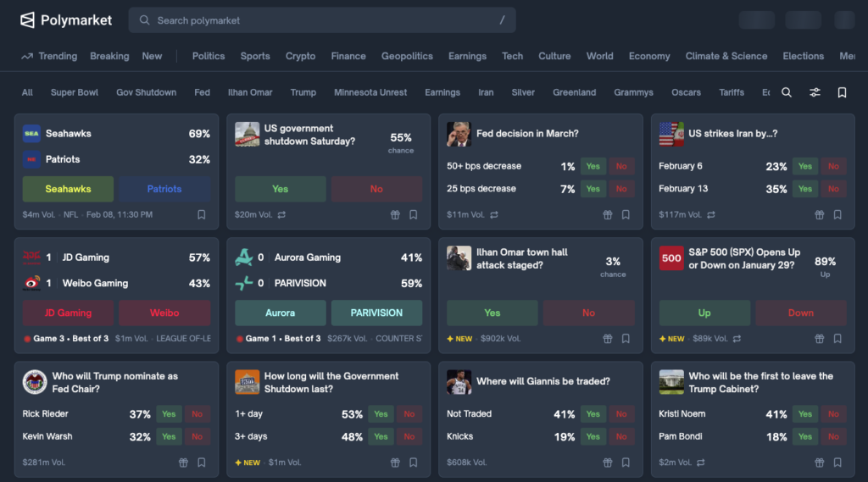
Task: Choose PARIVISION in the Aurora Gaming match
Action: click(x=376, y=313)
